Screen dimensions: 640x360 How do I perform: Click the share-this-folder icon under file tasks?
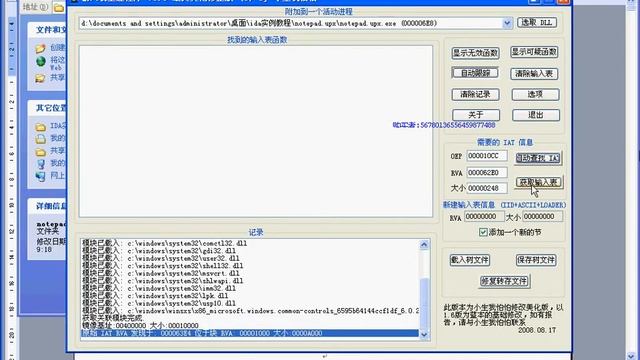(40, 78)
